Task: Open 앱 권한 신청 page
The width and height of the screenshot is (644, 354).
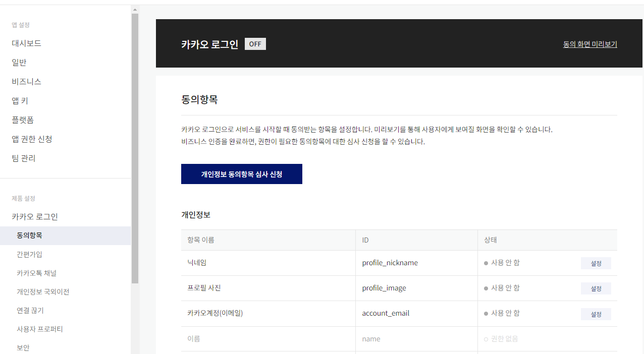Action: click(x=32, y=139)
